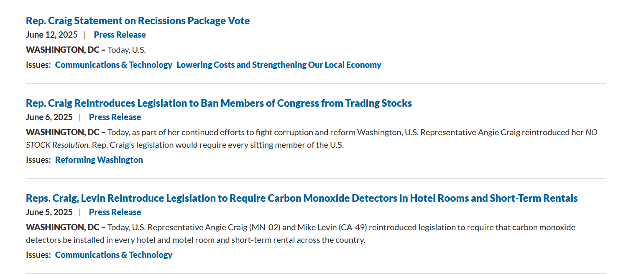This screenshot has width=644, height=275.
Task: Click the WASHINGTON, DC dateline of the Recissions statement
Action: tap(63, 50)
